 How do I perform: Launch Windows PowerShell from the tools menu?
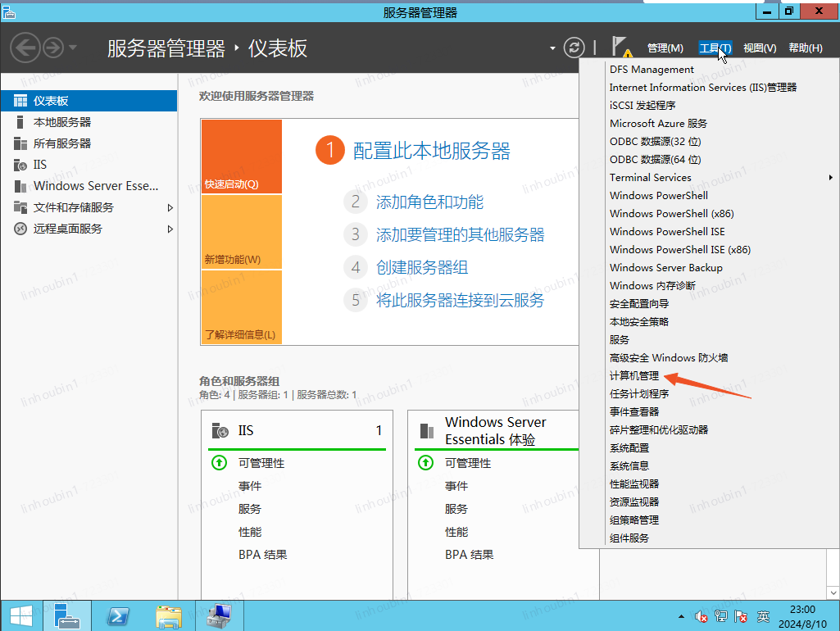(658, 196)
